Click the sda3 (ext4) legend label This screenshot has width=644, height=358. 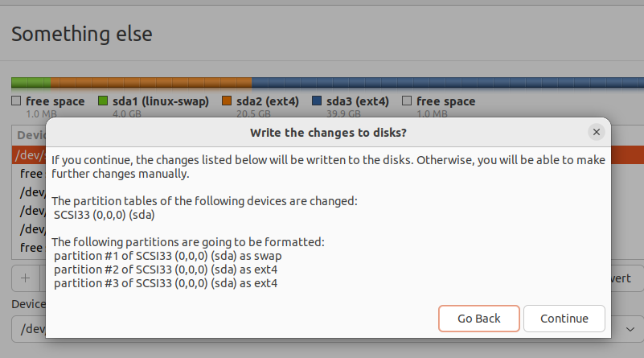(358, 101)
